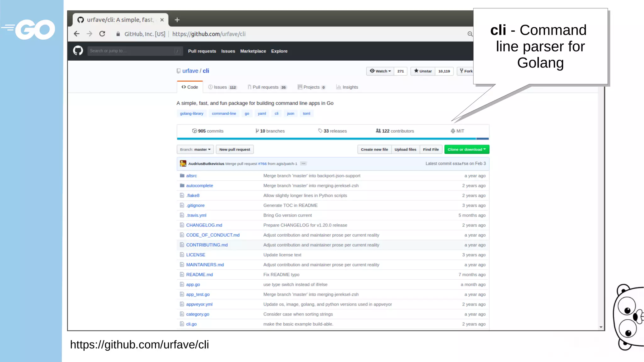Click the altsrc folder icon

click(182, 176)
